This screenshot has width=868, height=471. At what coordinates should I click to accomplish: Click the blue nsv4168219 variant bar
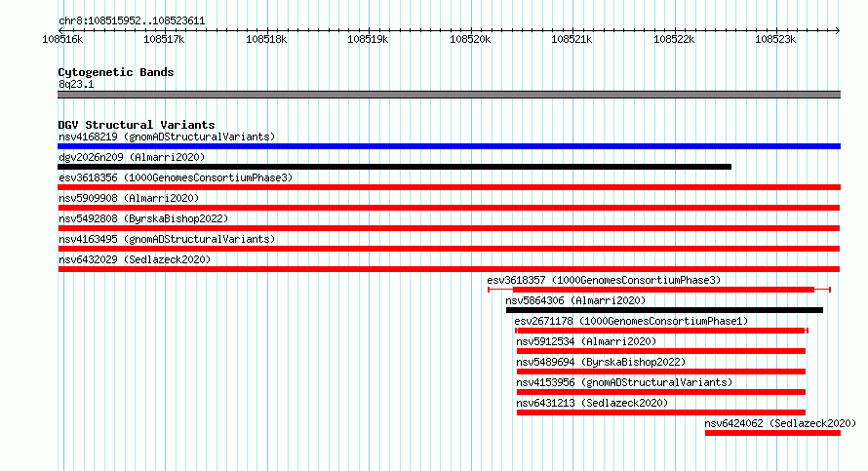[449, 146]
